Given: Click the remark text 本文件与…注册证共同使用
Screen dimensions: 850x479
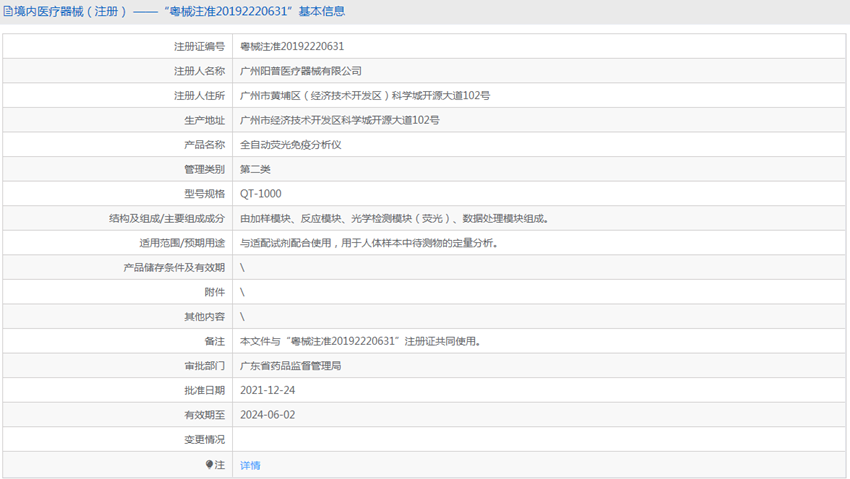Looking at the screenshot, I should tap(360, 341).
